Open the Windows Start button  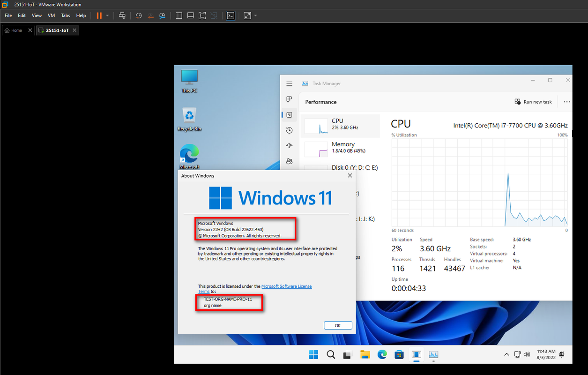(313, 355)
